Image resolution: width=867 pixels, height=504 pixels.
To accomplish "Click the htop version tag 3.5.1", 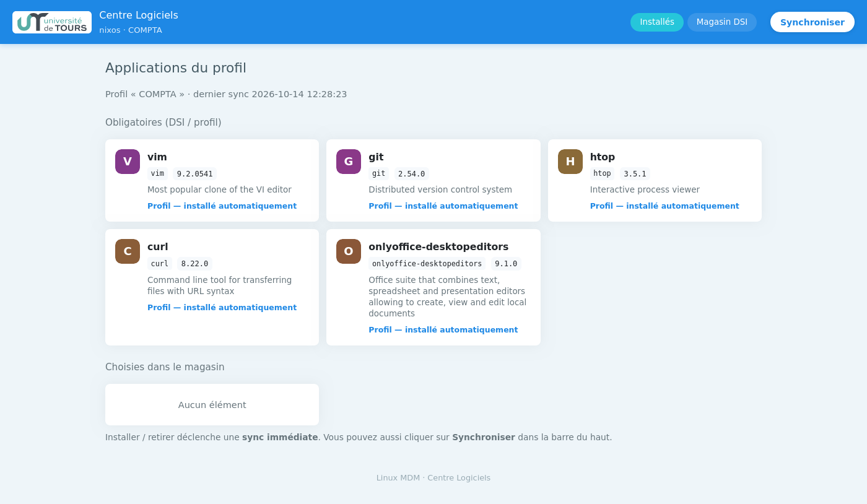I will coord(635,174).
